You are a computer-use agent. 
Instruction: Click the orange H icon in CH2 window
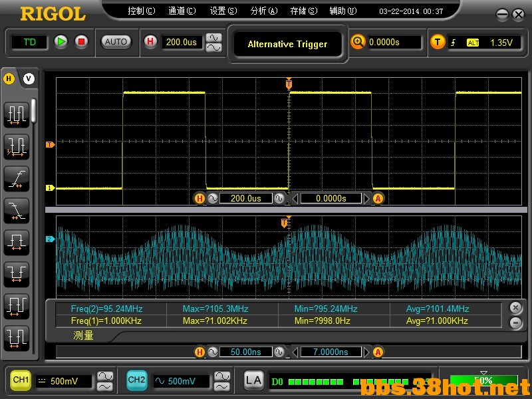click(199, 352)
